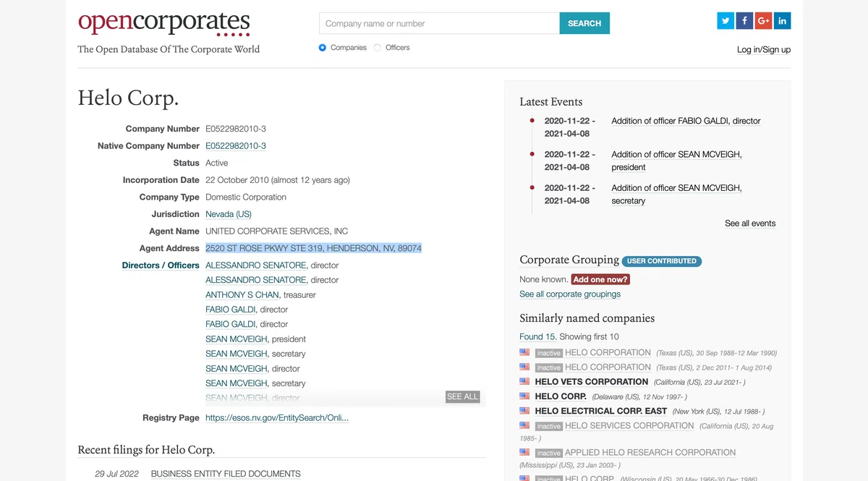The width and height of the screenshot is (868, 481).
Task: Open the Log in/Sign up link
Action: [x=764, y=50]
